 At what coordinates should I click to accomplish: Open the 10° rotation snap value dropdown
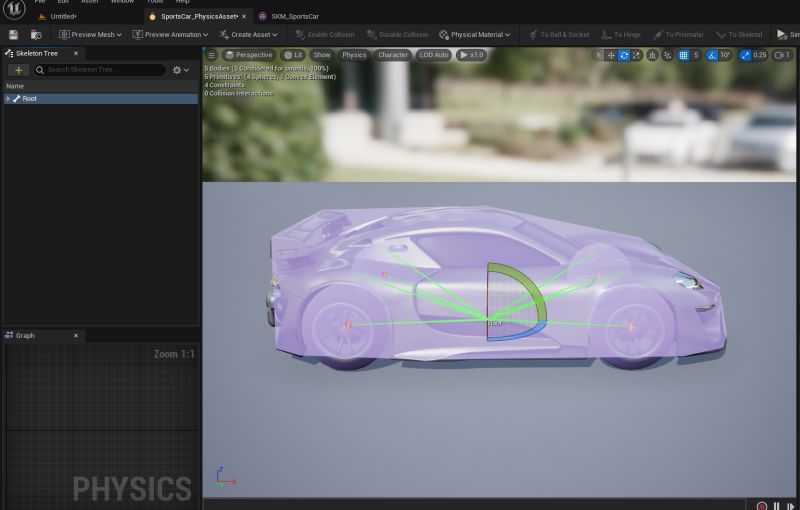coord(726,55)
